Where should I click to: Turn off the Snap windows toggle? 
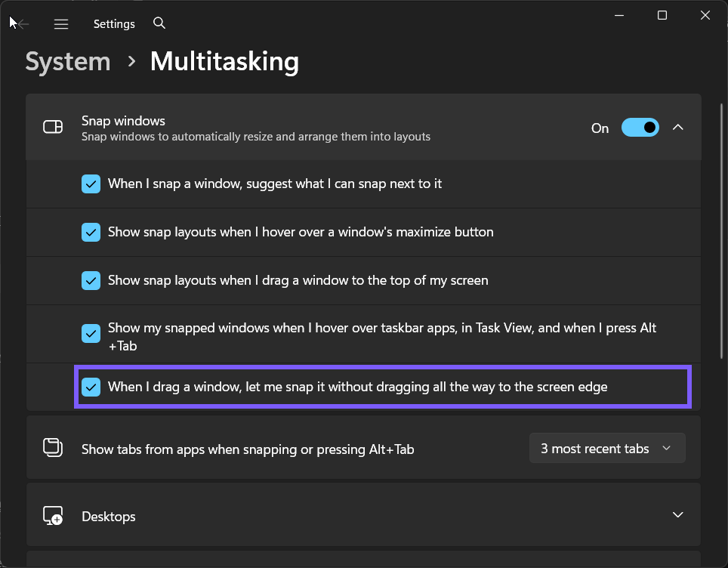coord(640,127)
